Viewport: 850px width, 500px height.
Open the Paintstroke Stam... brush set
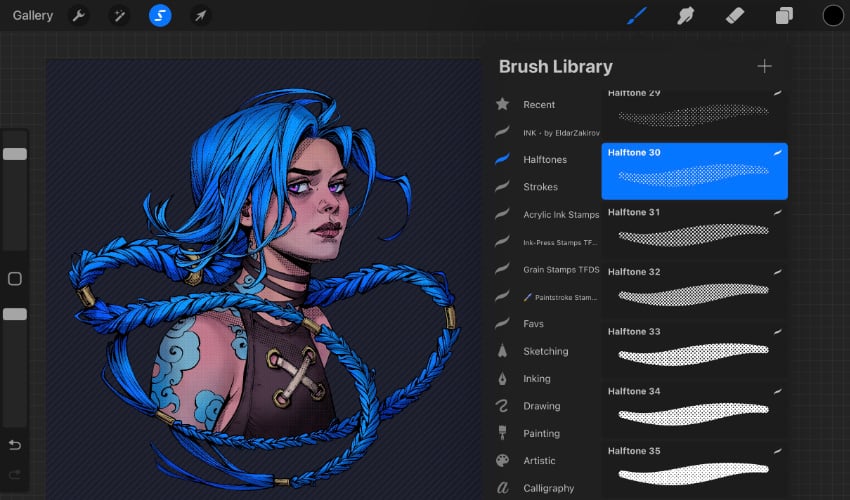tap(547, 297)
